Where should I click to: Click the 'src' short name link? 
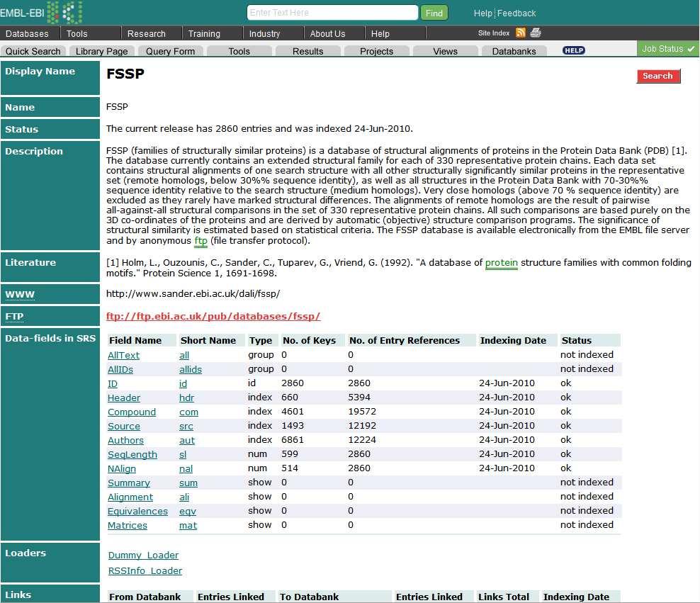tap(186, 427)
